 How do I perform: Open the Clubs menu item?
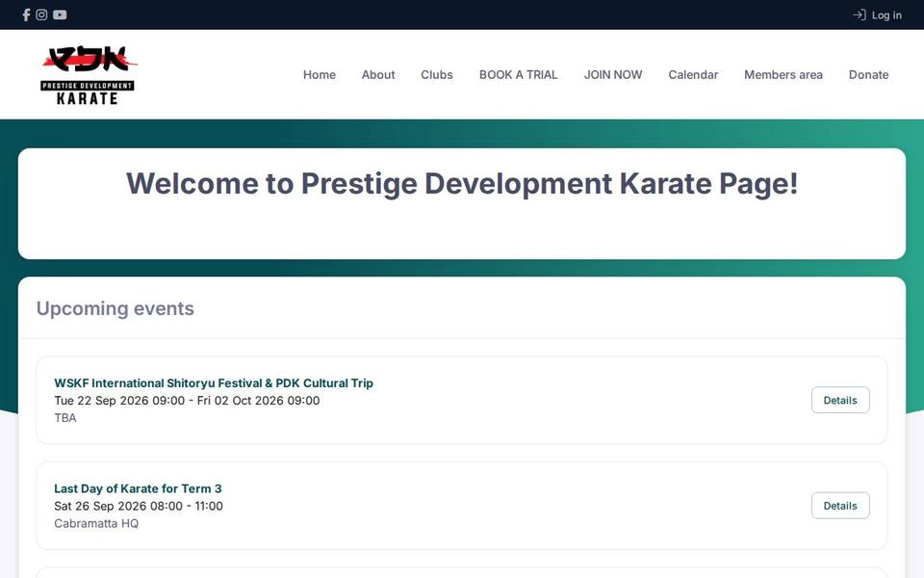(x=437, y=75)
